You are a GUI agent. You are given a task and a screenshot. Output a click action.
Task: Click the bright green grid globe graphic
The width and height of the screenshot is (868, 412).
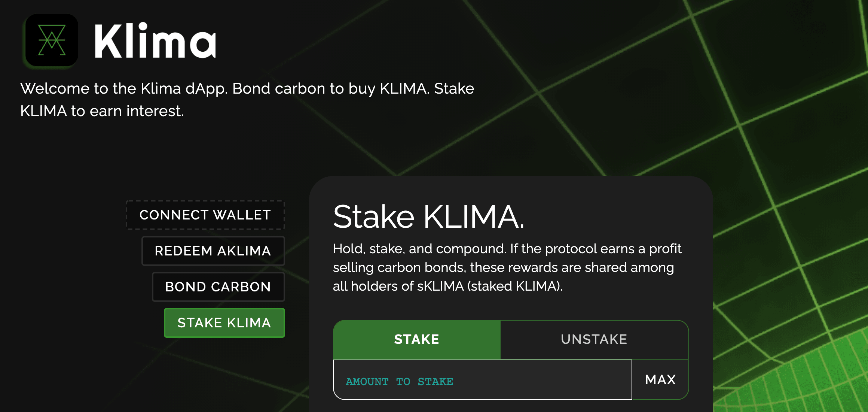pyautogui.click(x=804, y=375)
